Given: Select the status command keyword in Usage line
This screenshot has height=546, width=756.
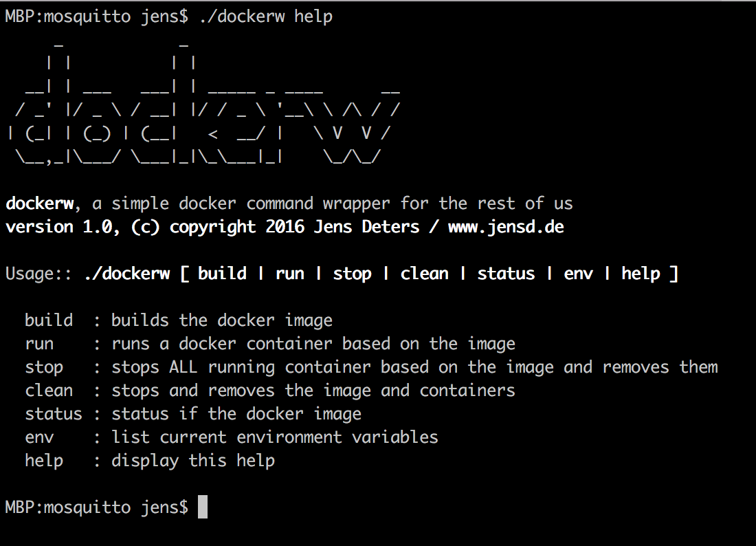Looking at the screenshot, I should [506, 274].
